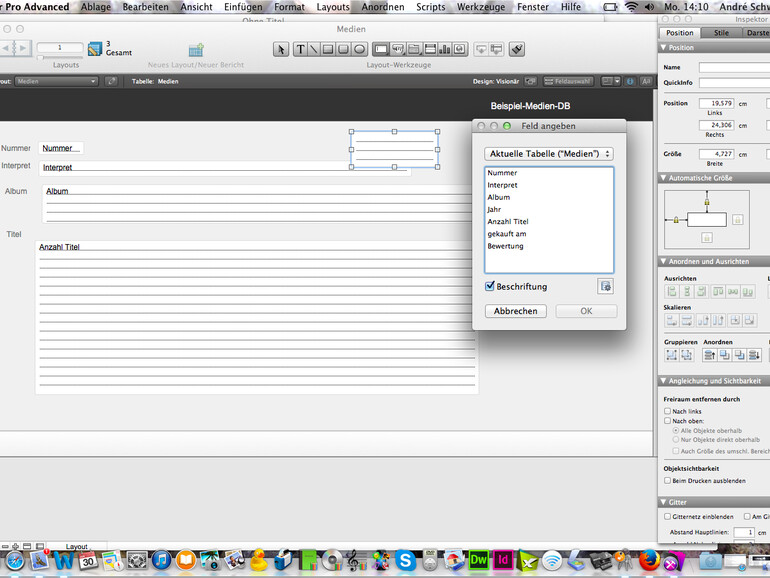Select Jahr in field list

(x=549, y=209)
